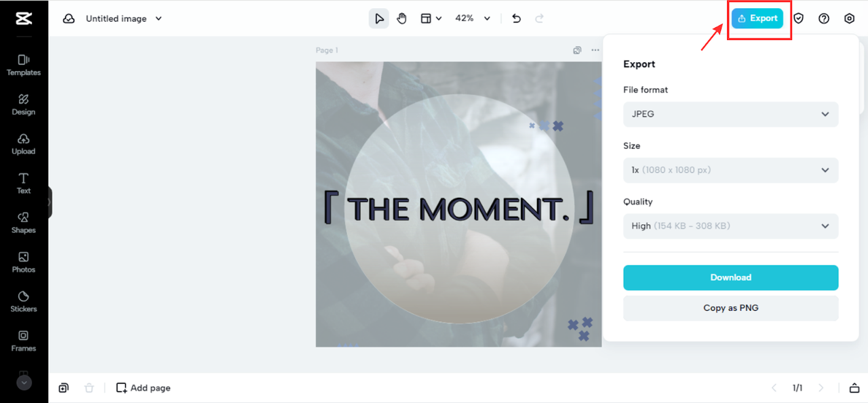Open the Size 1x dropdown
The image size is (868, 403).
tap(731, 170)
